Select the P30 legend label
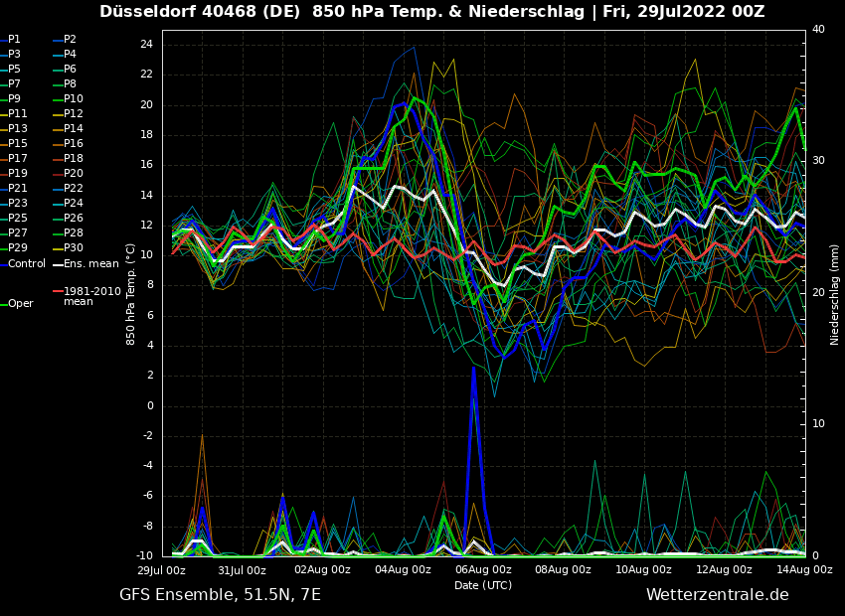The image size is (845, 616). tap(75, 248)
